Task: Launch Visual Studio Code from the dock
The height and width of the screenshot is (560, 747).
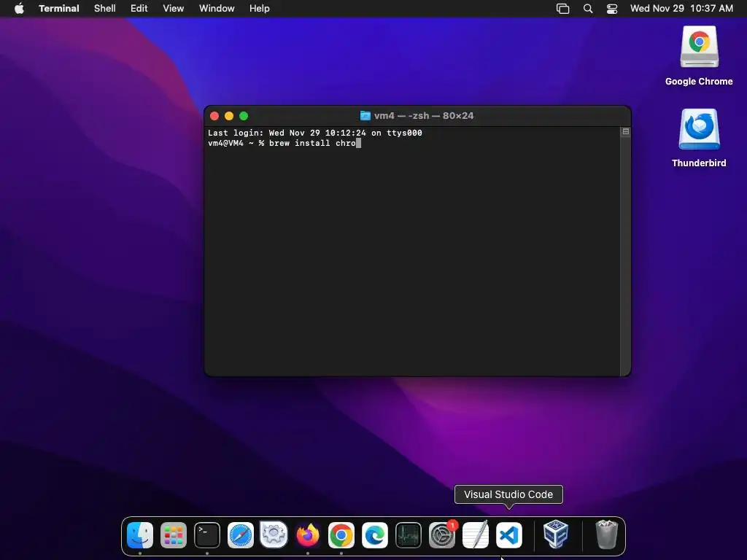Action: click(x=508, y=534)
